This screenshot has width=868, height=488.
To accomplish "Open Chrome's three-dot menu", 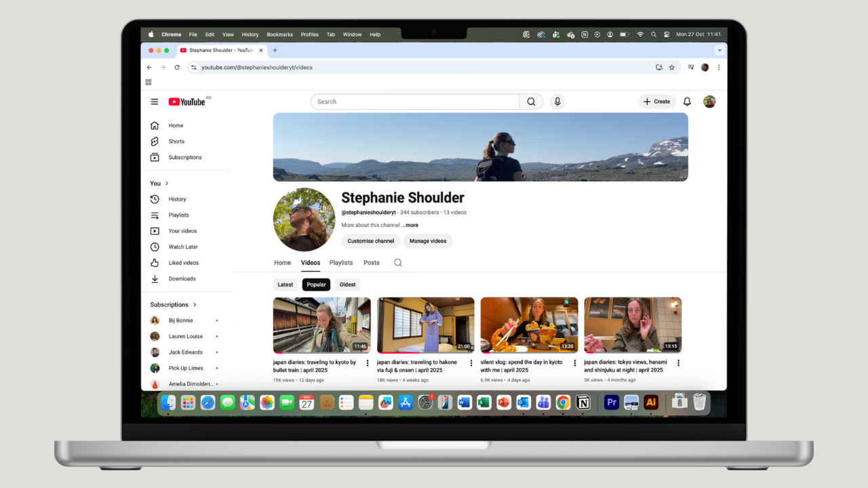I will 719,68.
